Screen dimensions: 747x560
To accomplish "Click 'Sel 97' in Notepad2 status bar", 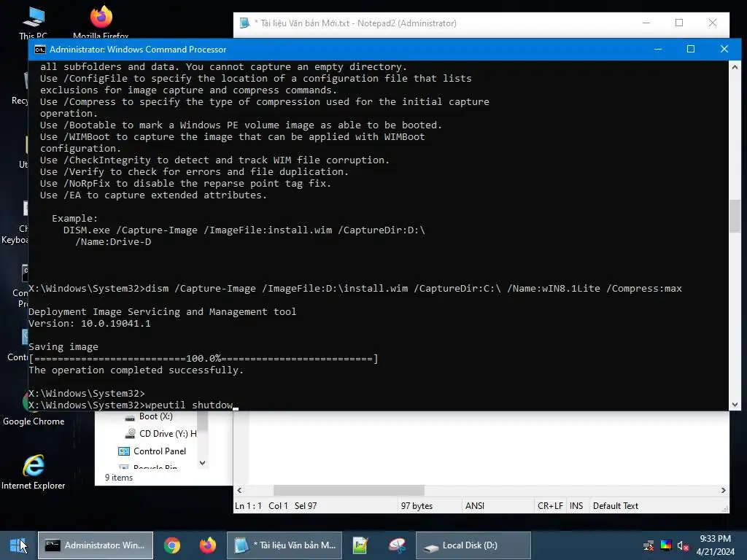I will pos(306,506).
